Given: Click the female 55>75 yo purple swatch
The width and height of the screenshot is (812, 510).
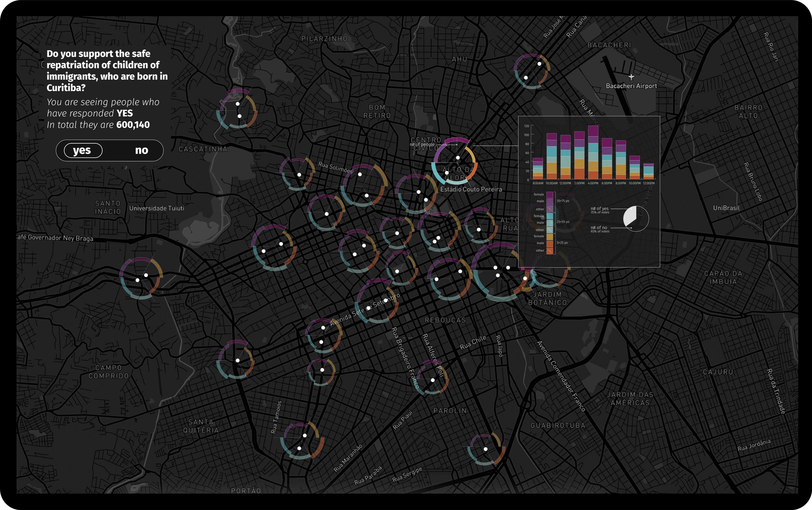Looking at the screenshot, I should [x=550, y=195].
